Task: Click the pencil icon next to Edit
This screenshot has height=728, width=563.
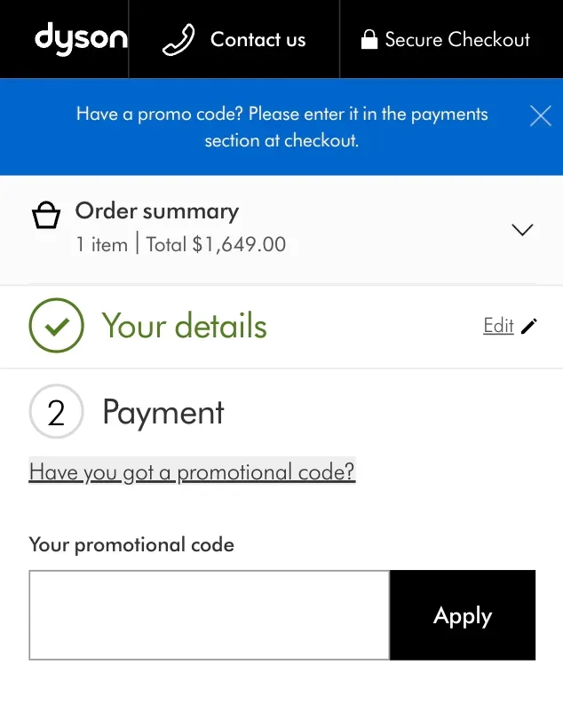Action: click(x=529, y=326)
